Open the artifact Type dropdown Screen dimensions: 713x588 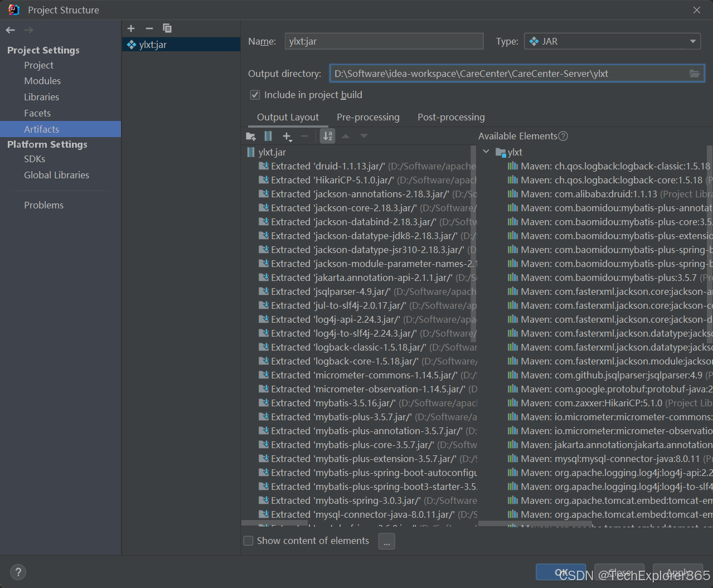click(x=613, y=41)
